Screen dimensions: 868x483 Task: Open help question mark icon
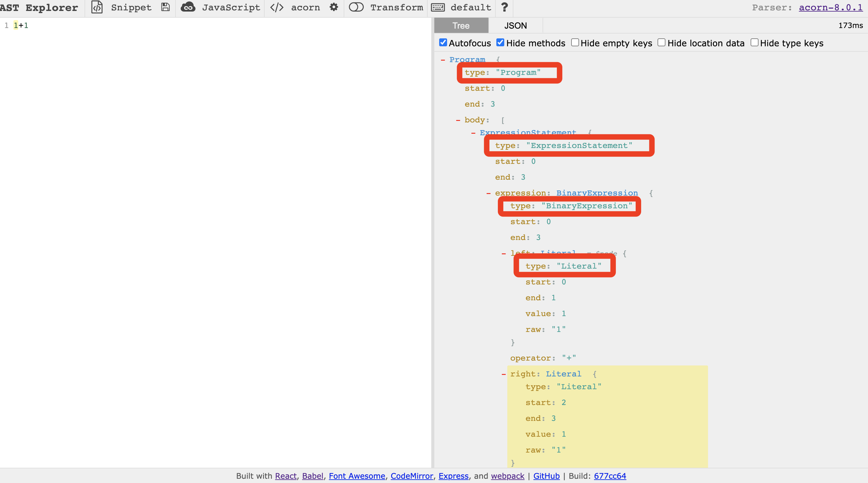point(504,7)
